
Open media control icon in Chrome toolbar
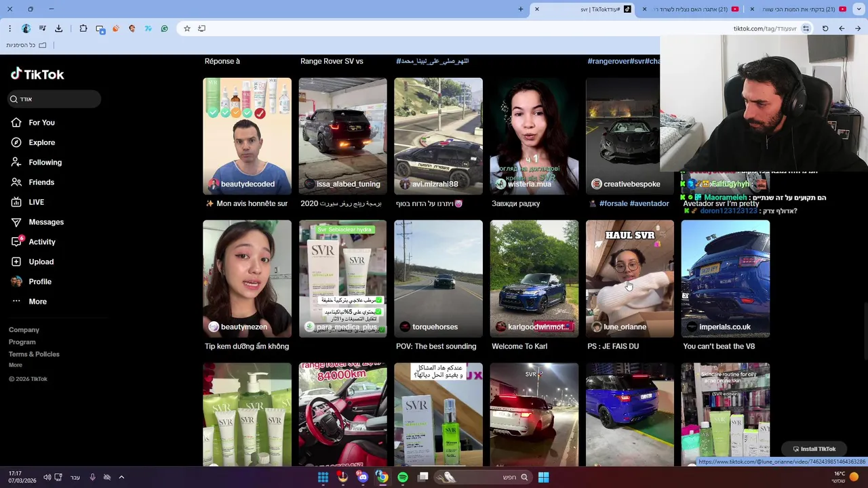point(42,28)
